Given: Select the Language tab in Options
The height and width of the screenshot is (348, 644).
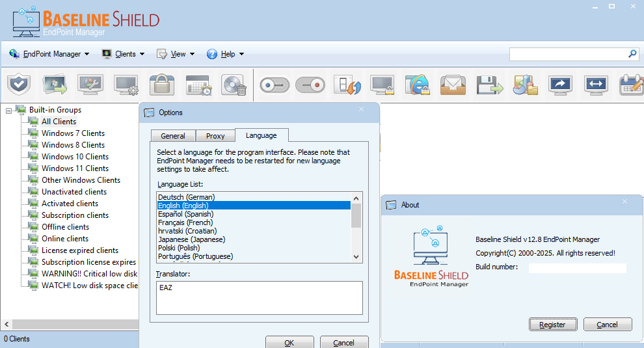Looking at the screenshot, I should pos(262,135).
